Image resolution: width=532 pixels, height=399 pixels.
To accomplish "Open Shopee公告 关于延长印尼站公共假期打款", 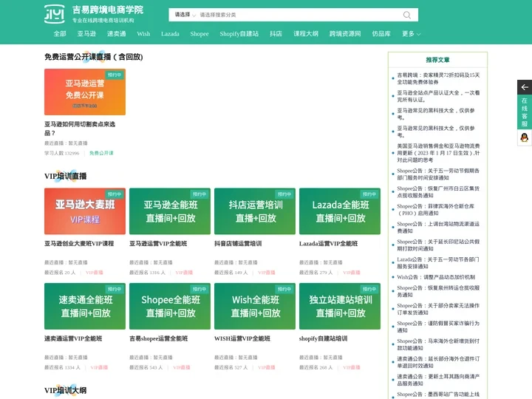I will click(x=438, y=245).
